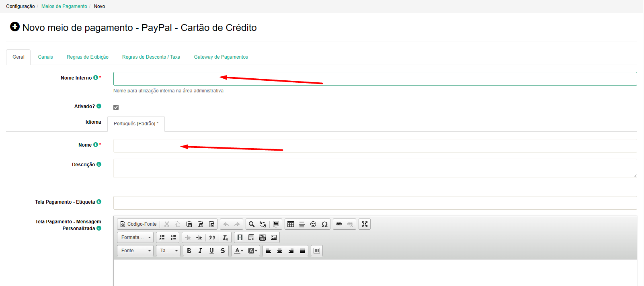Click the Código-Fonte source button
Viewport: 644px width, 286px height.
click(x=139, y=224)
